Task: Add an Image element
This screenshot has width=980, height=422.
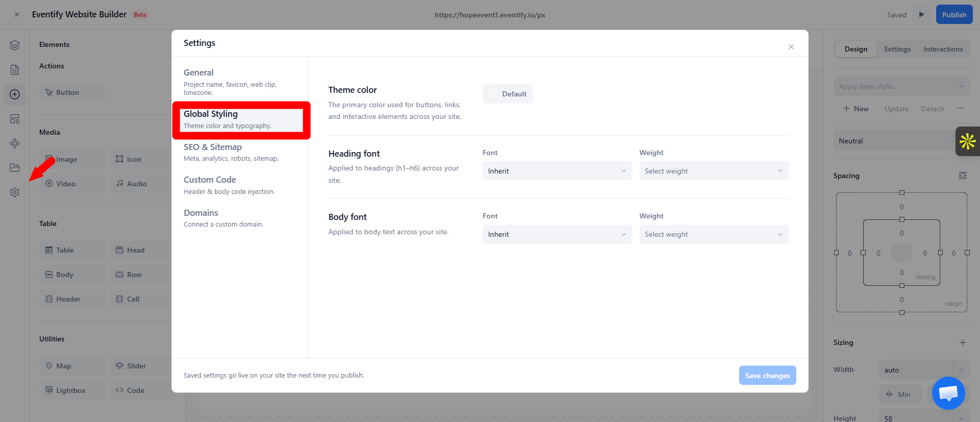Action: coord(72,159)
